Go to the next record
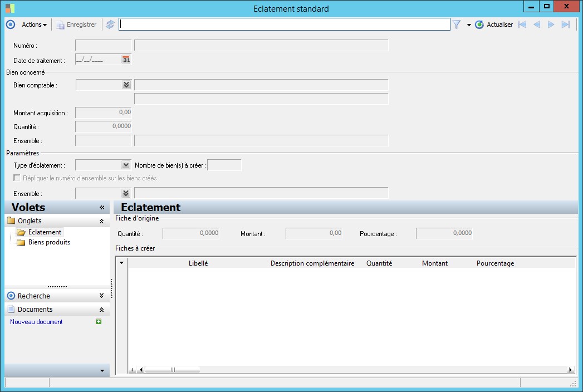Screen dimensions: 583x392 [x=551, y=24]
